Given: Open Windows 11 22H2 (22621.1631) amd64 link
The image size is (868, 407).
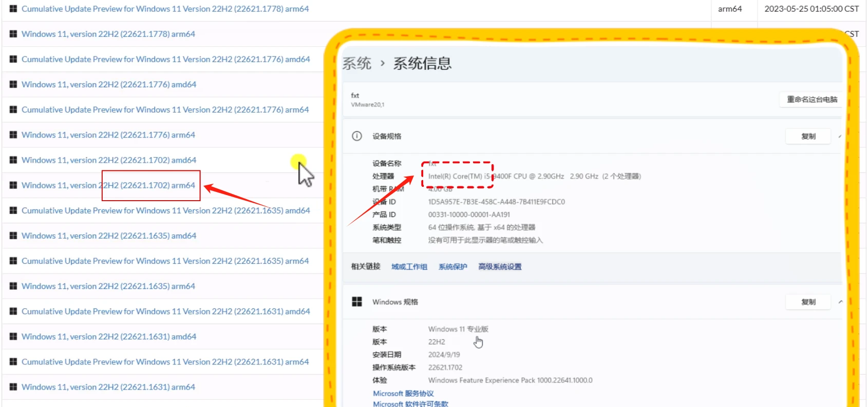Looking at the screenshot, I should pyautogui.click(x=109, y=336).
